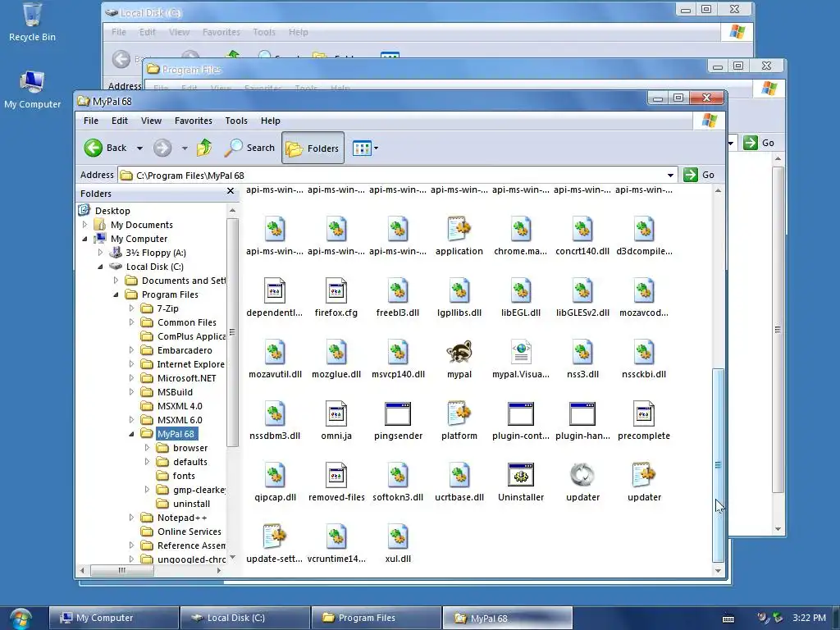Expand the My Documents tree node
840x630 pixels.
[x=84, y=225]
